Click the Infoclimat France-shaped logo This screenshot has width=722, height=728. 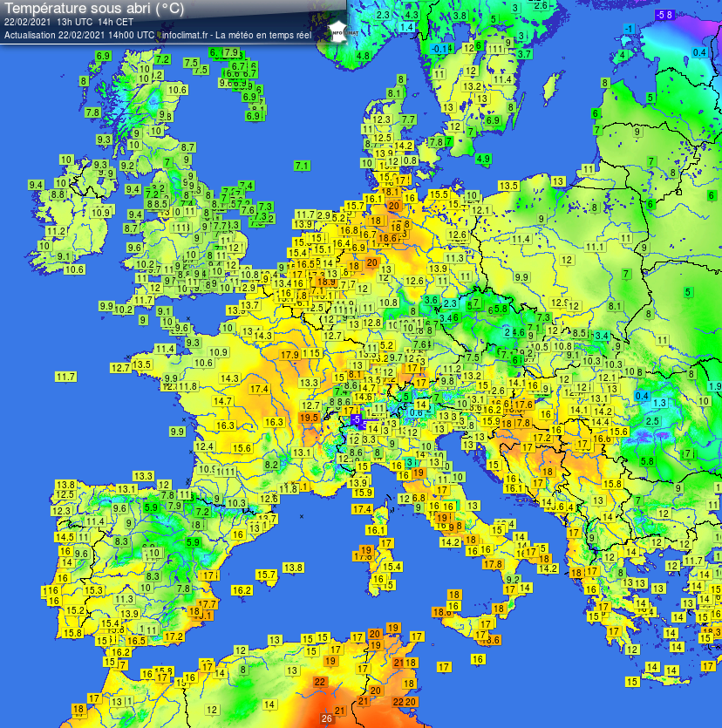click(337, 32)
